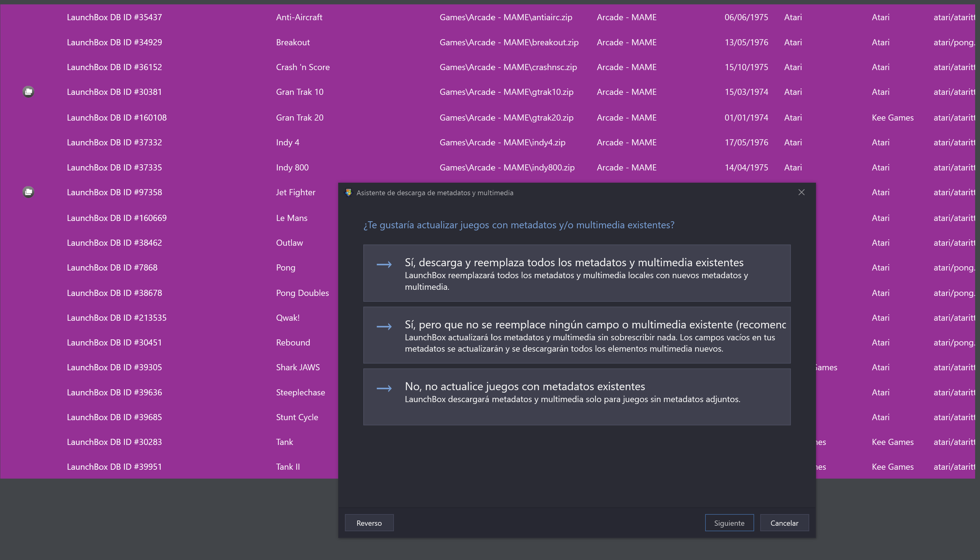The width and height of the screenshot is (980, 560).
Task: Click the date 06/06/1975
Action: 746,17
